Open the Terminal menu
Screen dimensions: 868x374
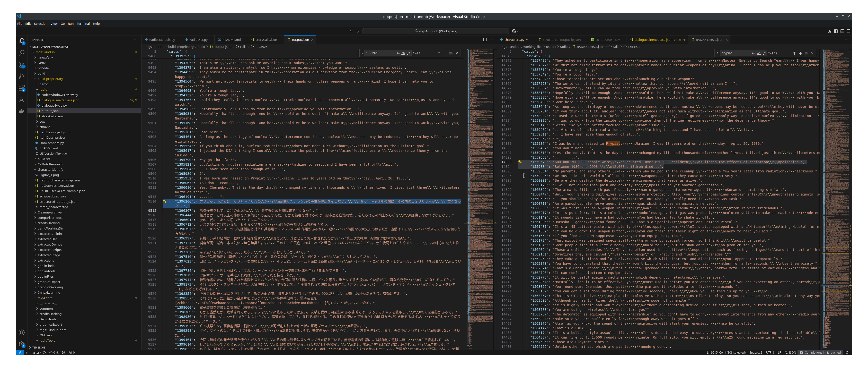point(83,24)
